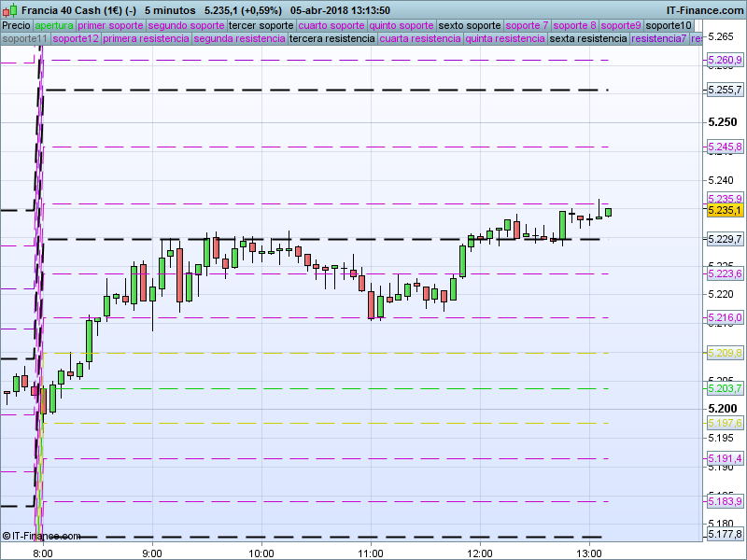Click the 5.235,9 price level tag

[725, 199]
